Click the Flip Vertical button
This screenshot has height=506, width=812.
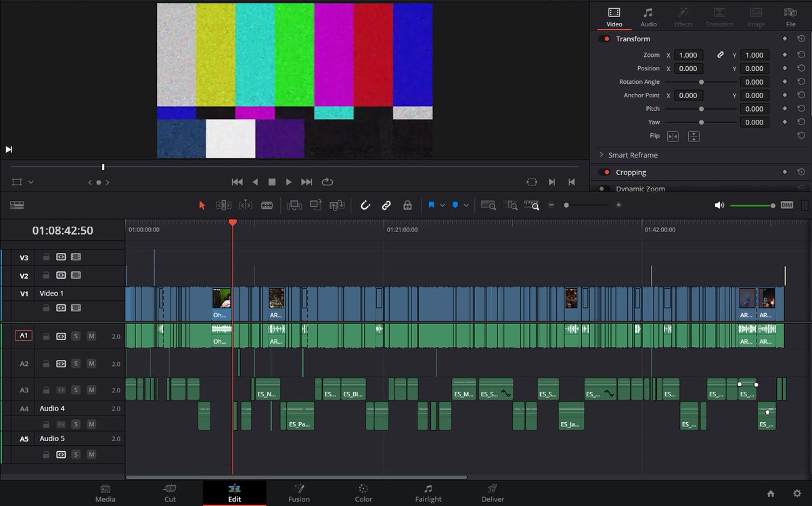pyautogui.click(x=694, y=136)
